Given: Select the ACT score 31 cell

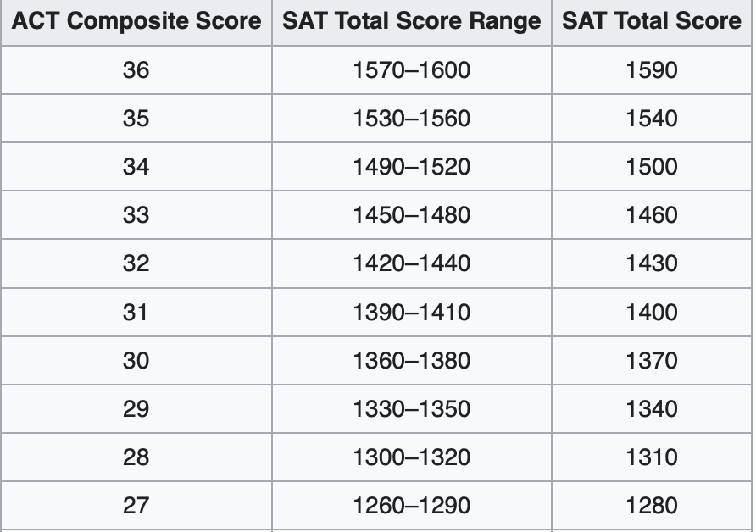Looking at the screenshot, I should pos(136,313).
